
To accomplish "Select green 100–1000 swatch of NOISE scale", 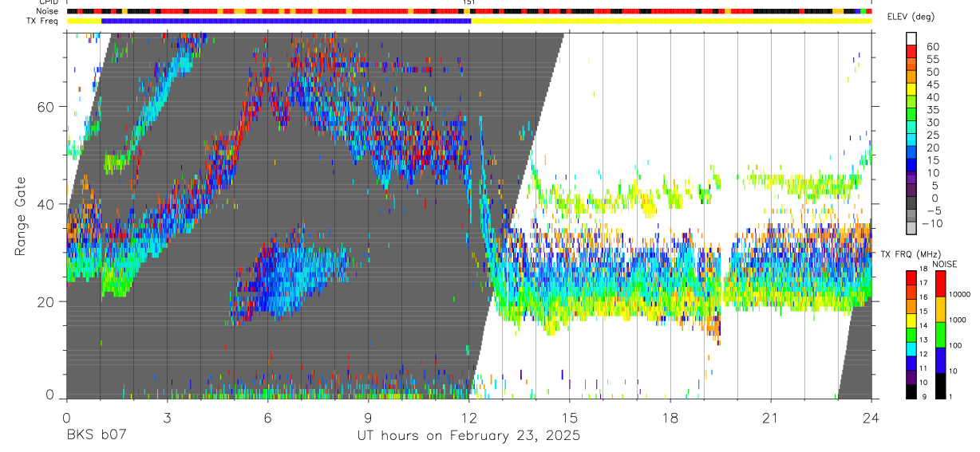I will click(x=940, y=335).
